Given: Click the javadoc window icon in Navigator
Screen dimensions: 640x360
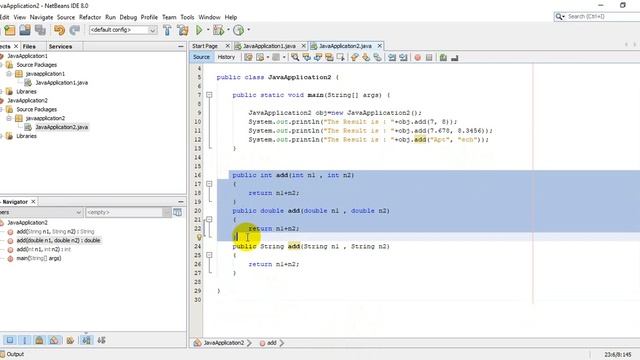Looking at the screenshot, I should click(x=178, y=212).
